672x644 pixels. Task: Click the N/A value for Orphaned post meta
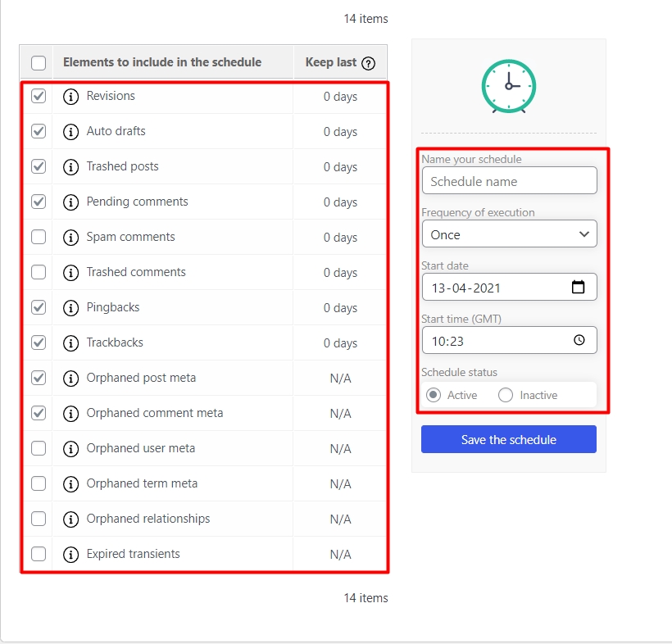coord(340,379)
